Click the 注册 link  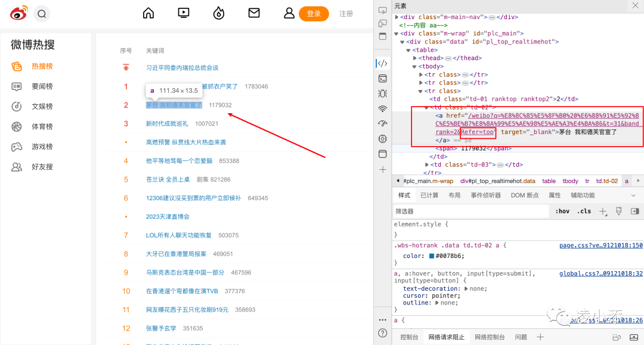[x=346, y=14]
